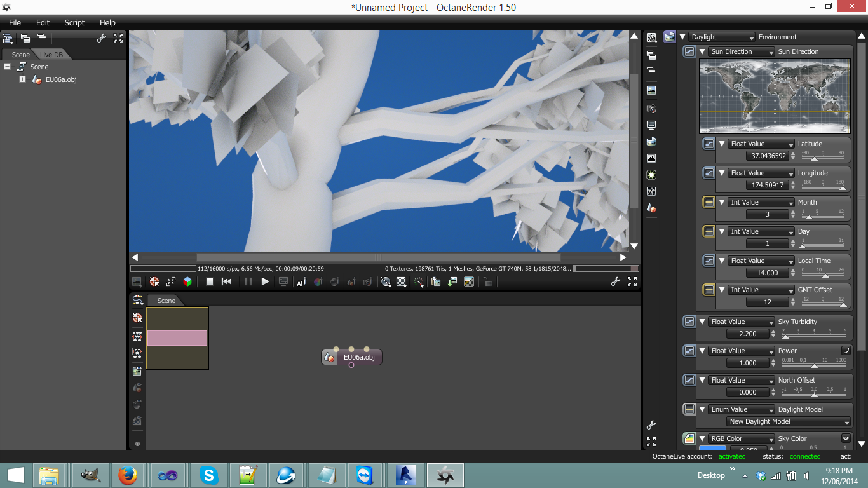Pause the current render
This screenshot has height=488, width=868.
(x=248, y=281)
